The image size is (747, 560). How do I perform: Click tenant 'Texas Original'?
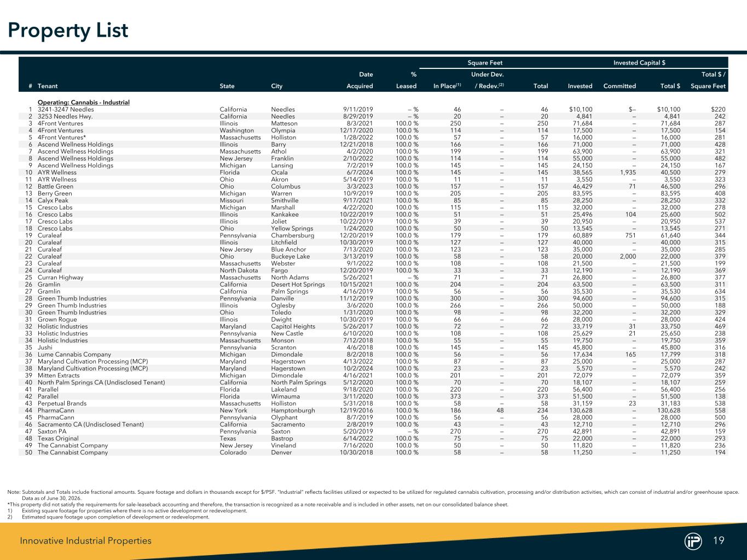[58, 439]
